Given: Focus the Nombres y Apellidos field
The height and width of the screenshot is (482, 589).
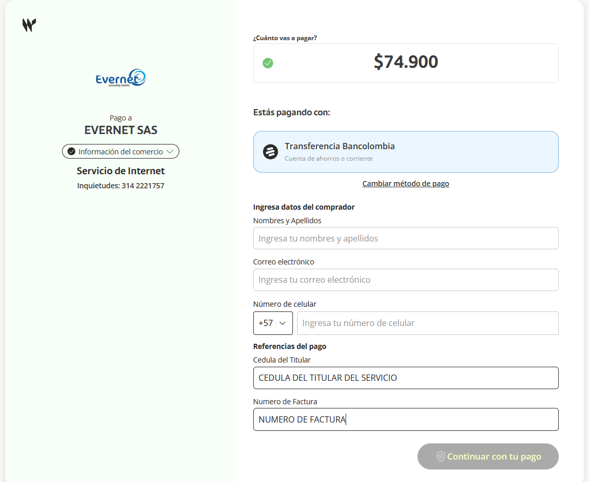Looking at the screenshot, I should 406,238.
